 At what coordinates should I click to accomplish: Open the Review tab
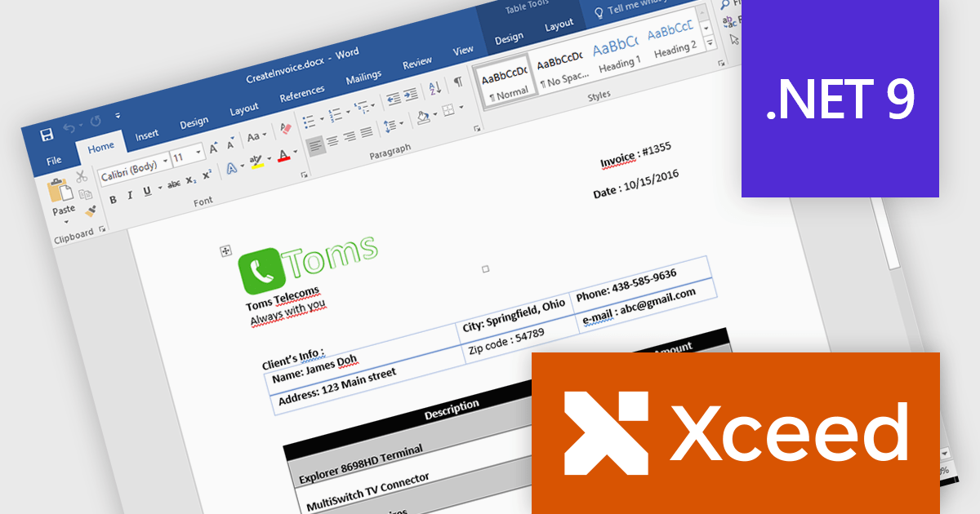point(417,63)
